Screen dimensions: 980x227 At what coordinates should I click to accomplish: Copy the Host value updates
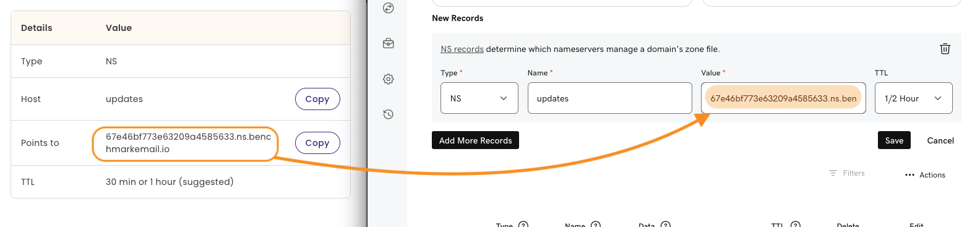[317, 99]
